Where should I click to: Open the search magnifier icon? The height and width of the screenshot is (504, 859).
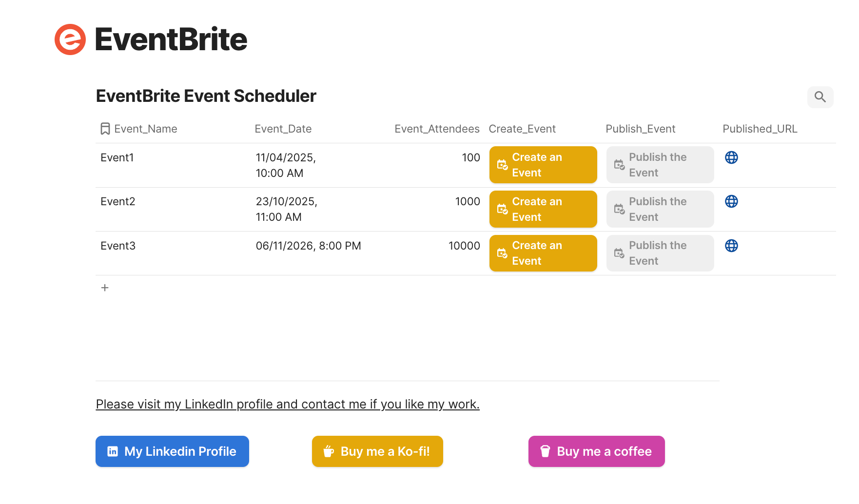pyautogui.click(x=820, y=97)
